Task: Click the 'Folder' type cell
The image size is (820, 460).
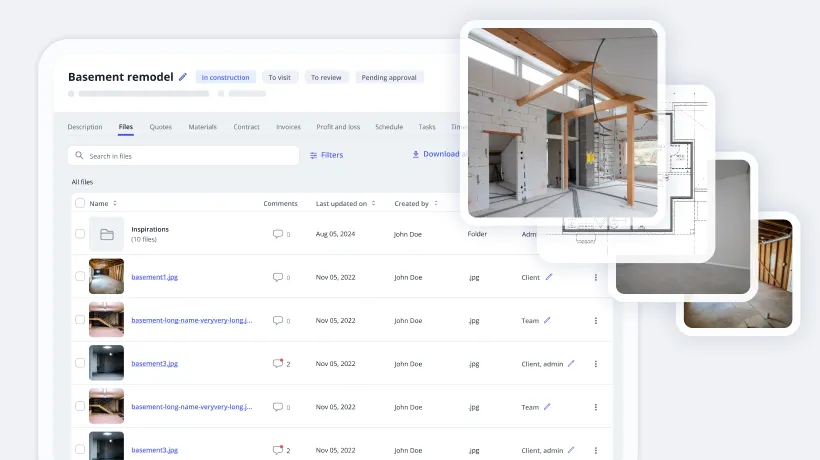Action: [x=477, y=234]
